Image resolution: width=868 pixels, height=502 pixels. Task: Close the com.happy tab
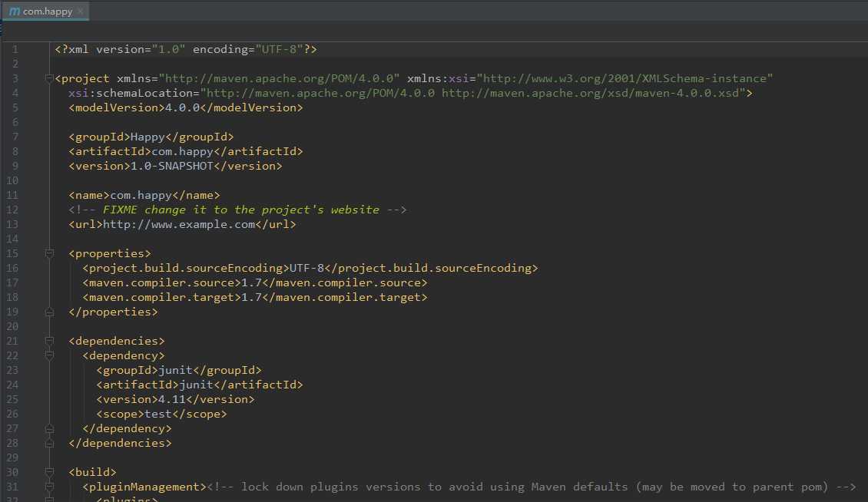point(81,11)
